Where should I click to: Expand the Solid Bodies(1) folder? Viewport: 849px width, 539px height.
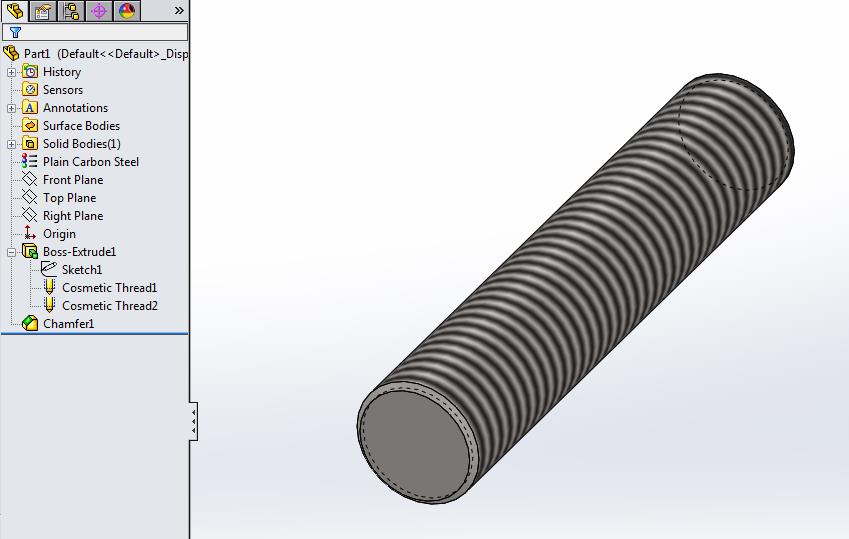pyautogui.click(x=11, y=144)
